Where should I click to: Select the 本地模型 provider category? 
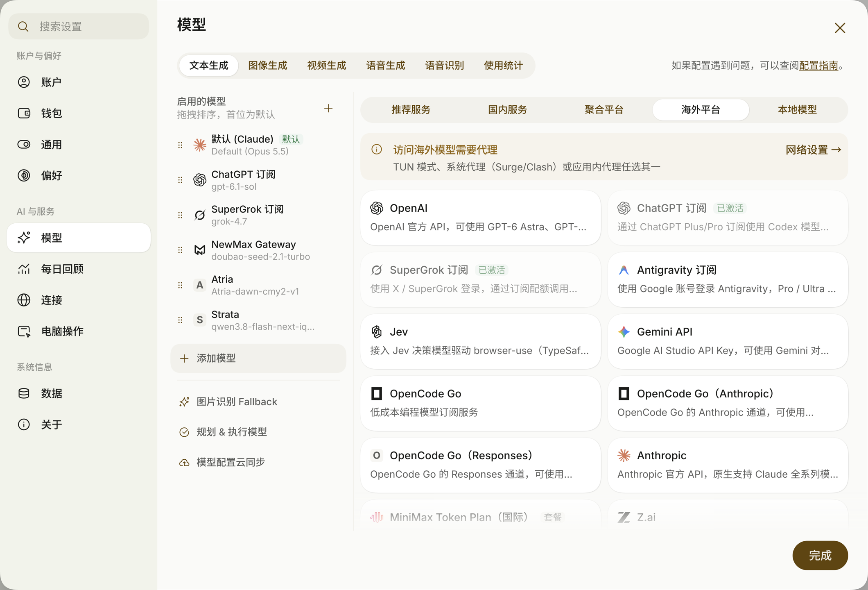797,110
